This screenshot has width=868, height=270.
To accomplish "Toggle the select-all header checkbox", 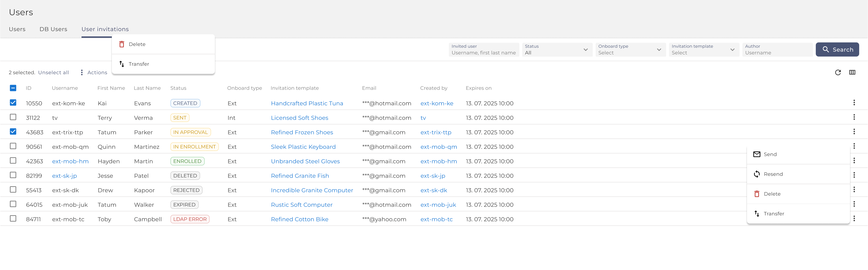I will click(13, 88).
